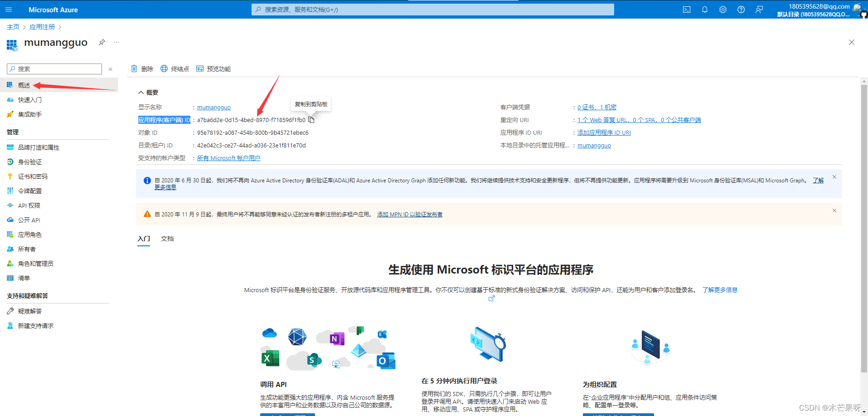Close the mumangguo blade
This screenshot has height=416, width=868.
(852, 42)
